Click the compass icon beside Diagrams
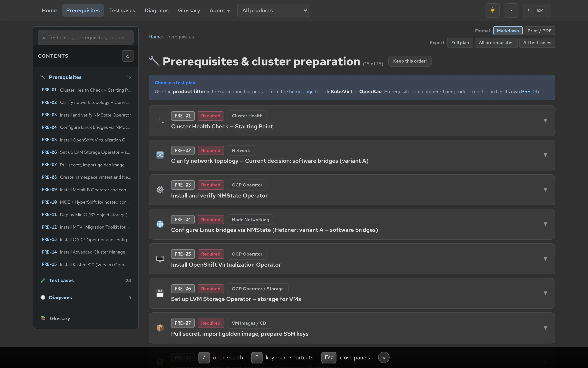588x368 pixels. (x=43, y=297)
